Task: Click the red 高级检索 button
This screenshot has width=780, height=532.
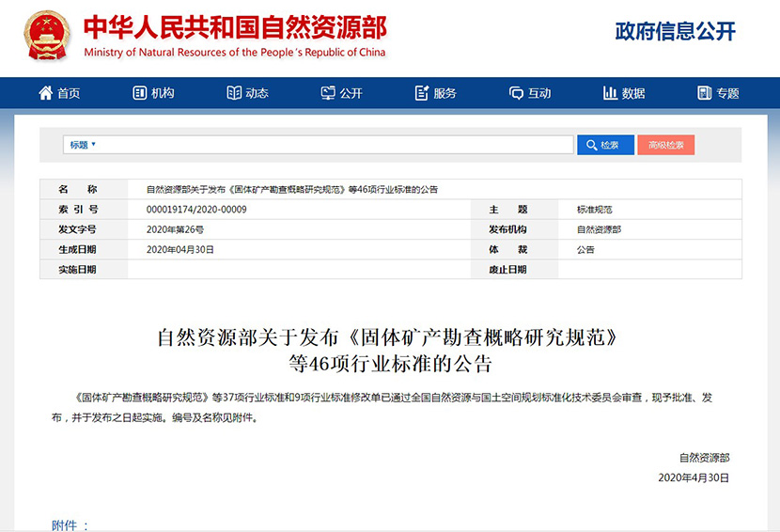Action: pyautogui.click(x=665, y=145)
